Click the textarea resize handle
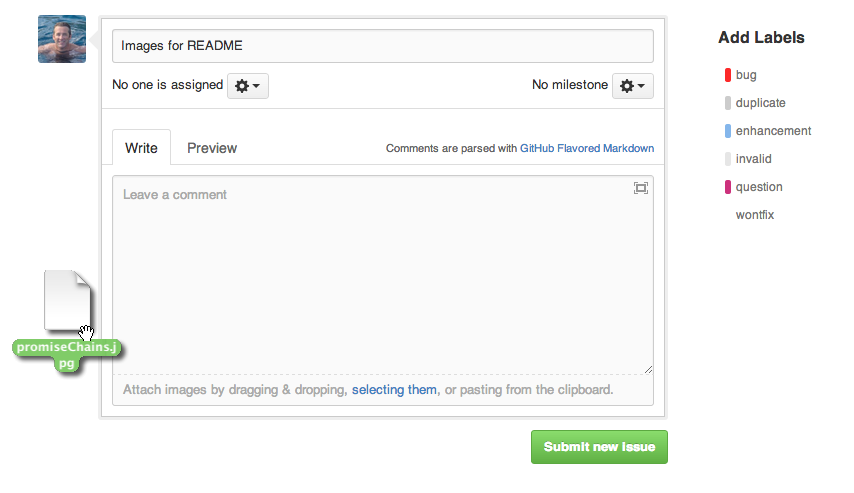 648,369
